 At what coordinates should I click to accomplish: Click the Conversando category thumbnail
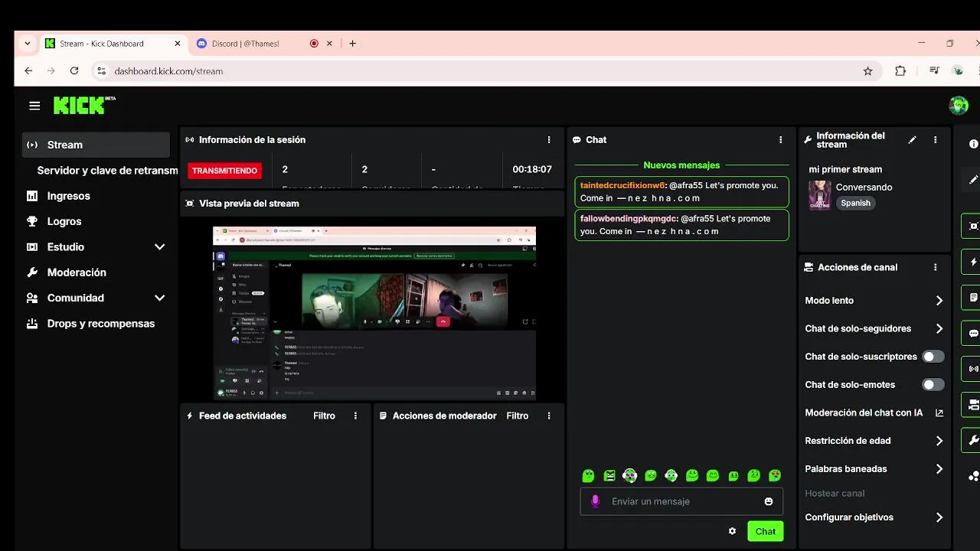click(820, 195)
